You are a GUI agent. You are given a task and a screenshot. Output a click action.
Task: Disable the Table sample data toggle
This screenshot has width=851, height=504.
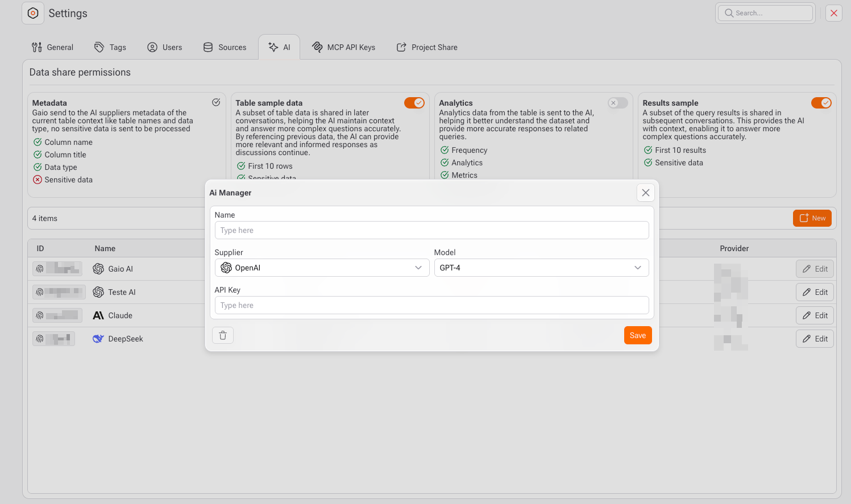pos(414,103)
